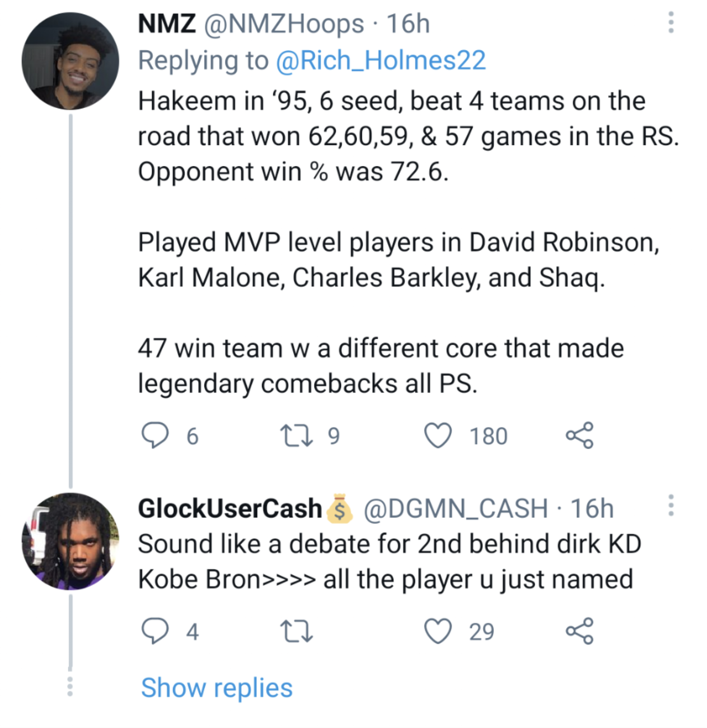Click the NMZ display name

pos(167,24)
